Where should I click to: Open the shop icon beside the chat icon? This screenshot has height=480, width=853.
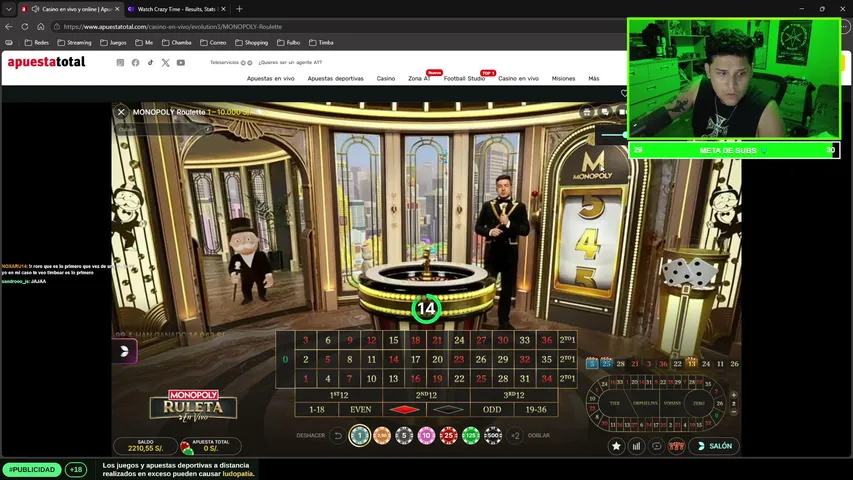586,112
